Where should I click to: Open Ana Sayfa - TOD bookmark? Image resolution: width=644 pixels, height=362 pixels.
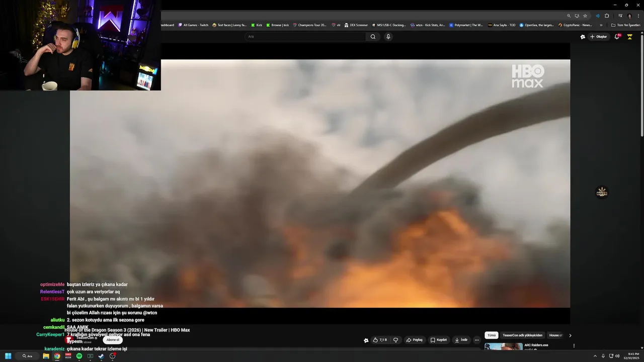502,25
